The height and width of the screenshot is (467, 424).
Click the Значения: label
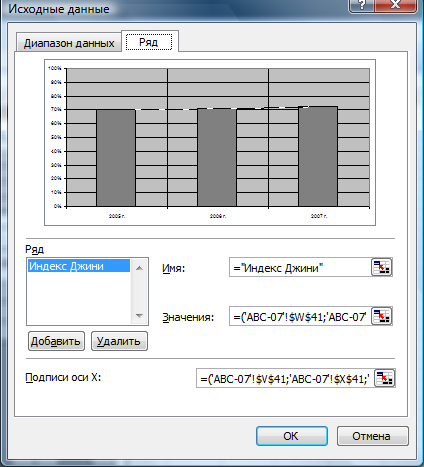pos(188,317)
